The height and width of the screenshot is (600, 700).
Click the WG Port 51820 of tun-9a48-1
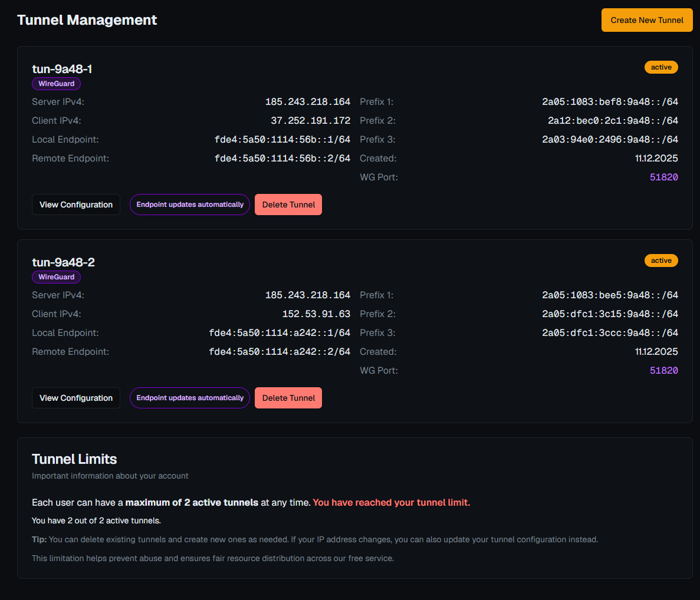664,177
